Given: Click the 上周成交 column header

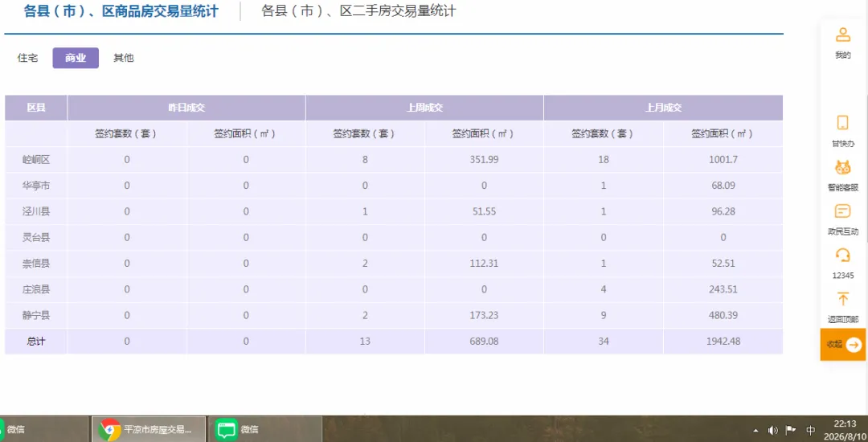Looking at the screenshot, I should click(424, 108).
